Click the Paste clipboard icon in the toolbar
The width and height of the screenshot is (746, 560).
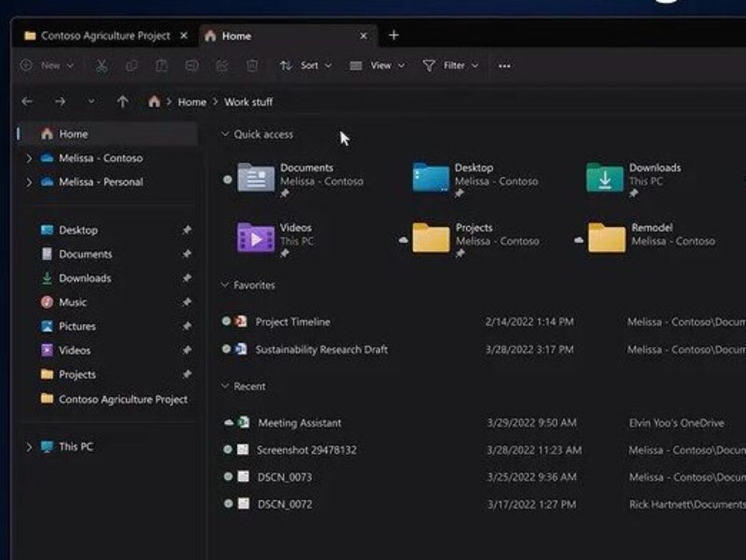(x=162, y=66)
